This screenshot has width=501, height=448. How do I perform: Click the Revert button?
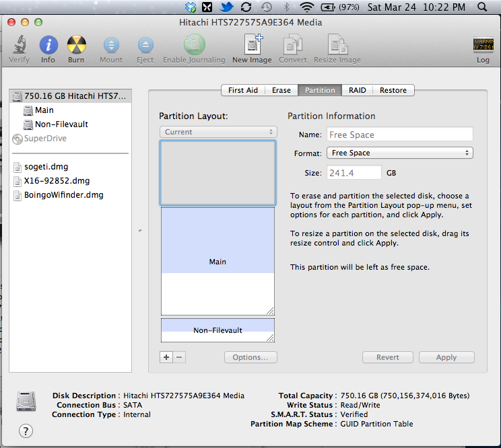(388, 357)
